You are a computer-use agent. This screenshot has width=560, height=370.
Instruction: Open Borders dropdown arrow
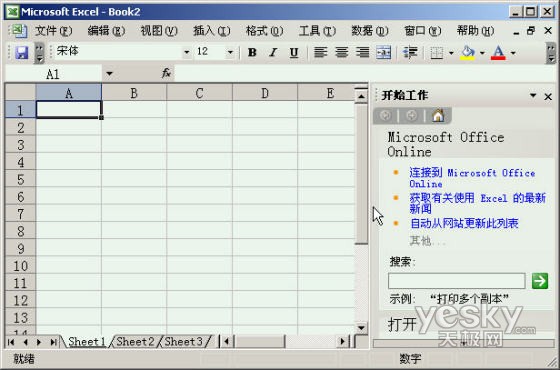click(x=451, y=53)
